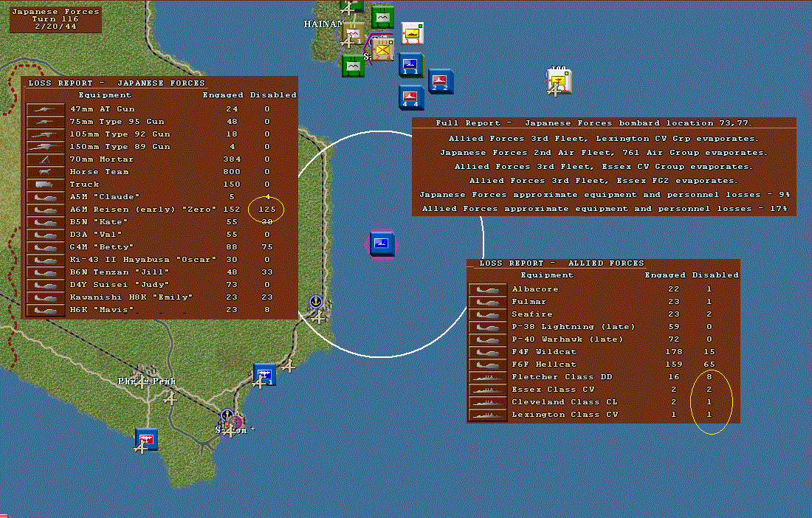
Task: Click Horse Team engaged value 800
Action: [232, 172]
